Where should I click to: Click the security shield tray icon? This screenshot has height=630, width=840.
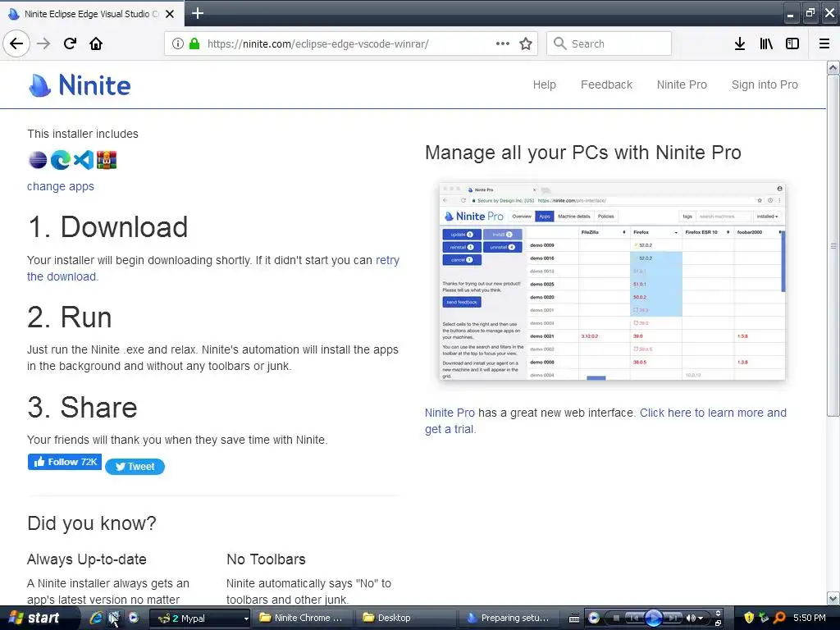click(749, 618)
